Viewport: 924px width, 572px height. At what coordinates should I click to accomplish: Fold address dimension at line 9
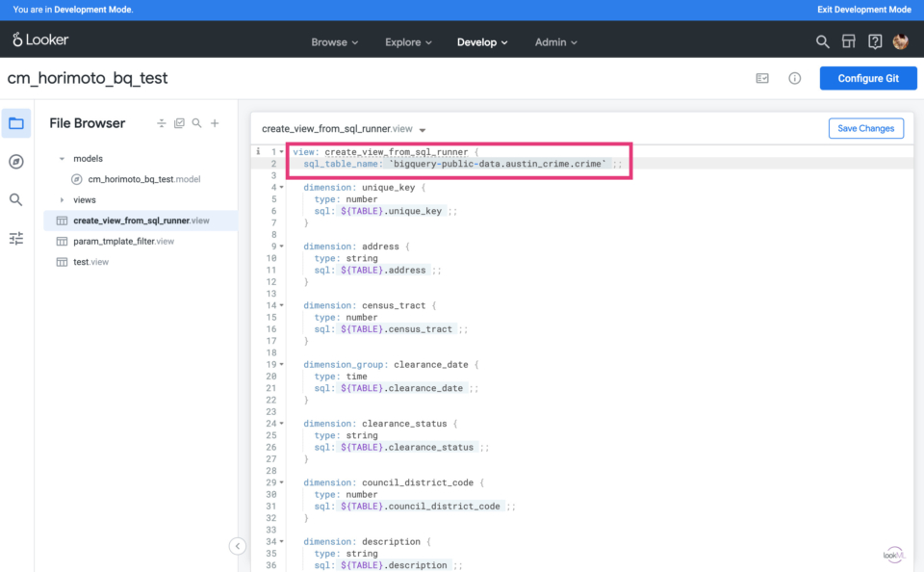click(282, 247)
